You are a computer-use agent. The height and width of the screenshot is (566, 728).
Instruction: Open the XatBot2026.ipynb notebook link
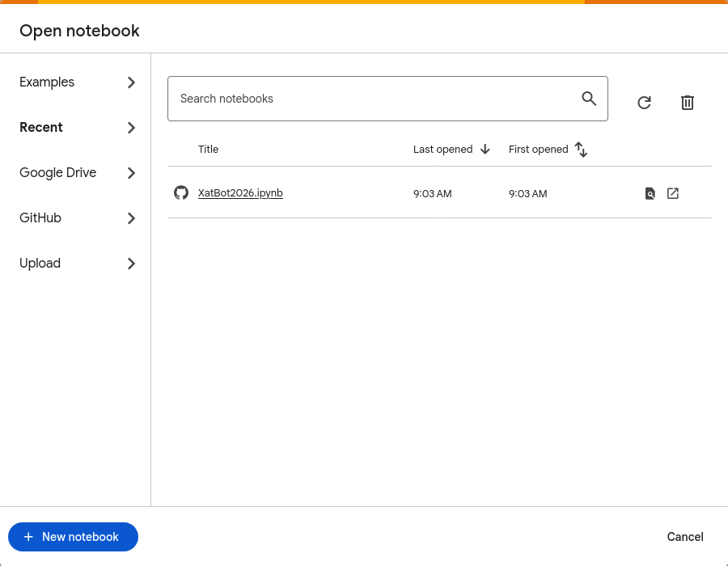coord(240,193)
